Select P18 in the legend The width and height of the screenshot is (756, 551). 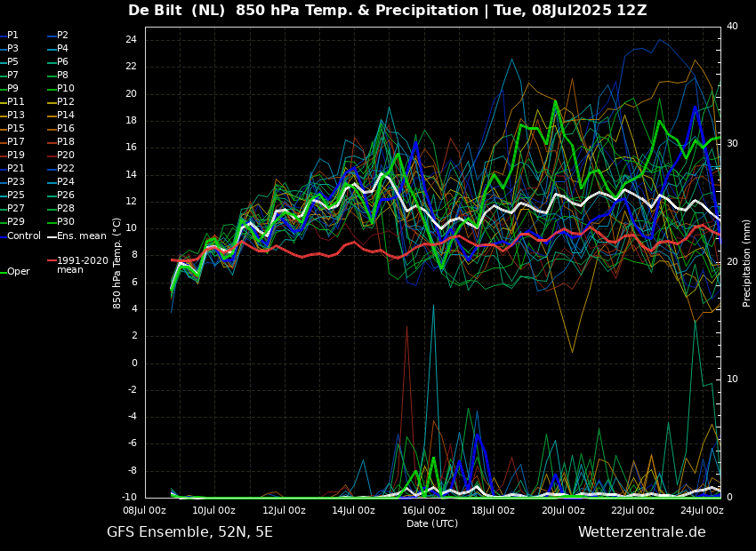60,141
